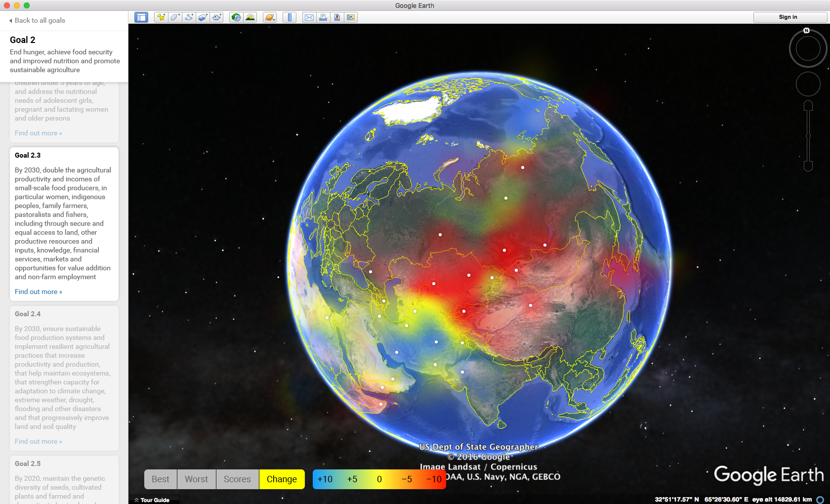Save image icon in toolbar
The width and height of the screenshot is (830, 504).
click(x=337, y=17)
